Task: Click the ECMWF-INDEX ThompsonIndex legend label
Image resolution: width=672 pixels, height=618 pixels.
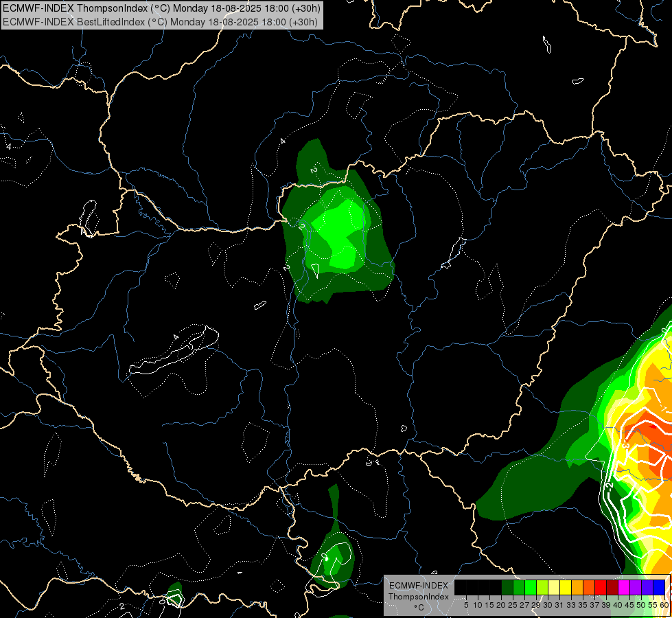Action: pos(419,591)
